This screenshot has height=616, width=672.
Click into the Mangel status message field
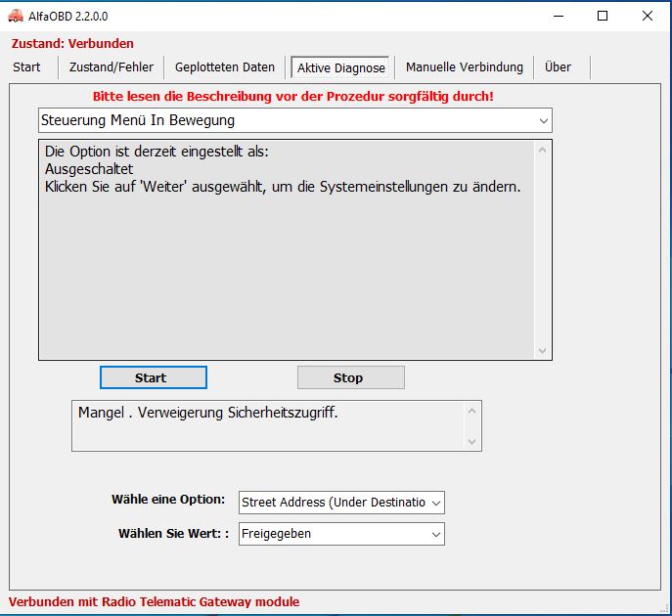[264, 426]
